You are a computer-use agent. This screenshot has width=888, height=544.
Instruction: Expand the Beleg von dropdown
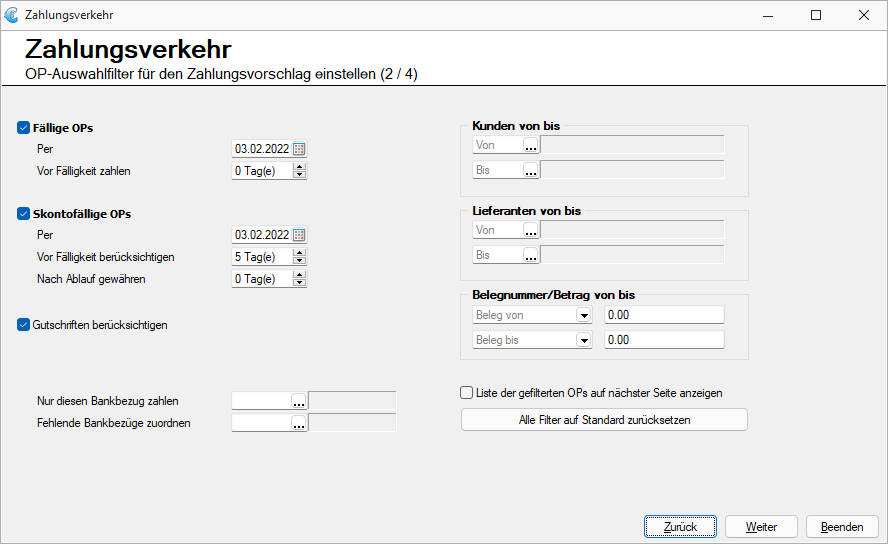pos(584,315)
